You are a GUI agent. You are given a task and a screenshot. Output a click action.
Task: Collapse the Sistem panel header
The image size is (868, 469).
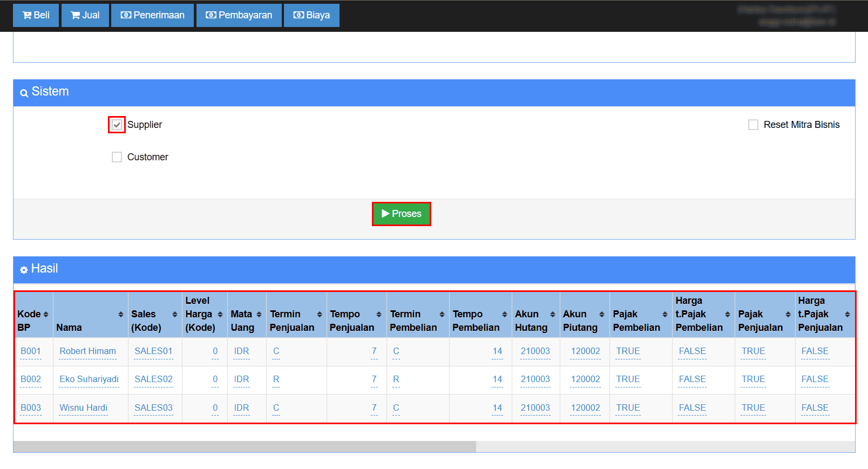[434, 92]
